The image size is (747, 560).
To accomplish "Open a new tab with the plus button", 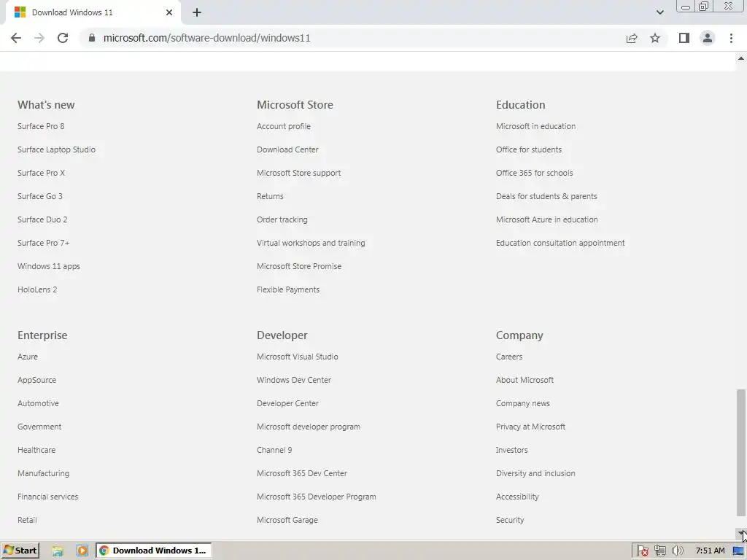I will (197, 12).
